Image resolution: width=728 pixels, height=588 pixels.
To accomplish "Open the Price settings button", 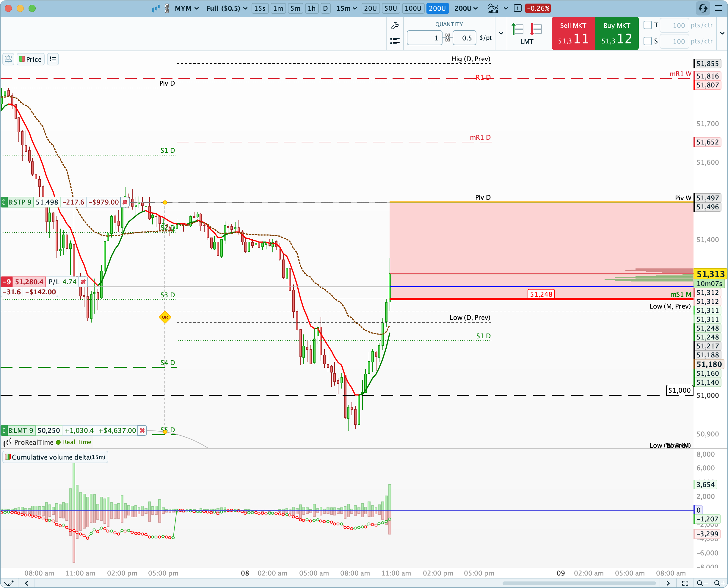I will (x=31, y=59).
